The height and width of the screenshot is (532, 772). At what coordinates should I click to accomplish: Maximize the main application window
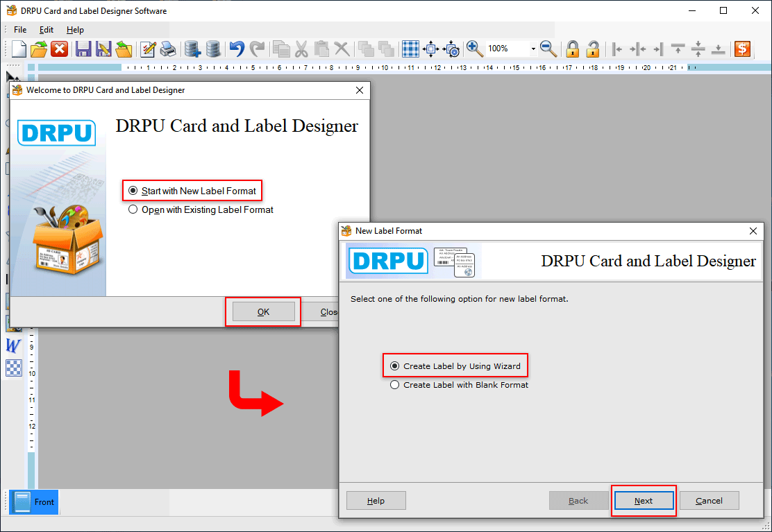pyautogui.click(x=723, y=10)
